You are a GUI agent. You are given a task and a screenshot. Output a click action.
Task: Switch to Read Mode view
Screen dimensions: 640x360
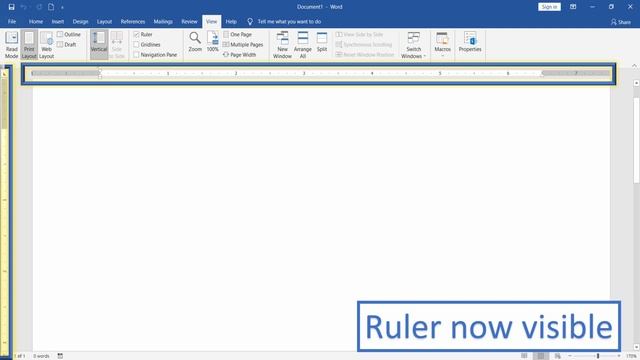coord(11,45)
